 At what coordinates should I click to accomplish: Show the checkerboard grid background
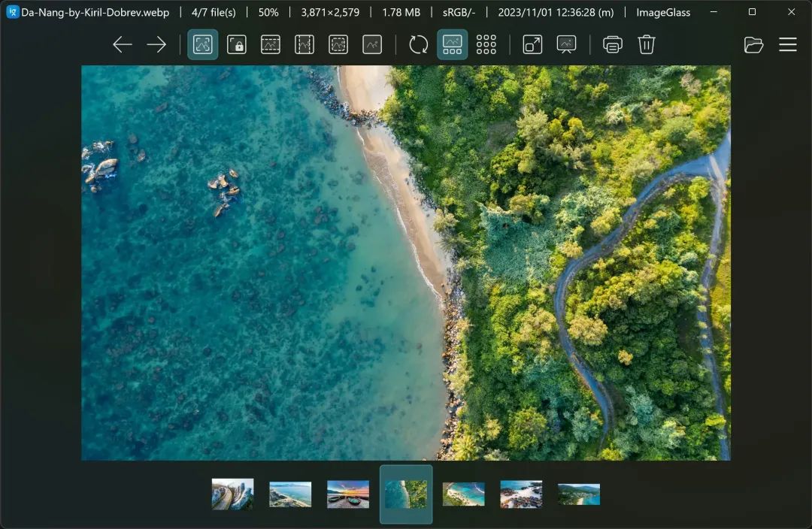click(x=486, y=45)
